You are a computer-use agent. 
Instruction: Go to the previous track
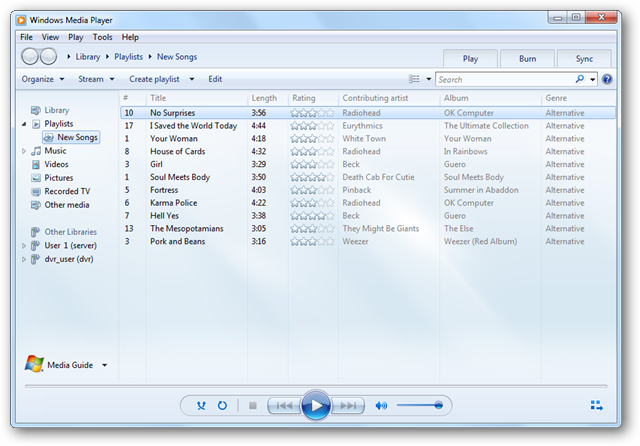coord(284,406)
